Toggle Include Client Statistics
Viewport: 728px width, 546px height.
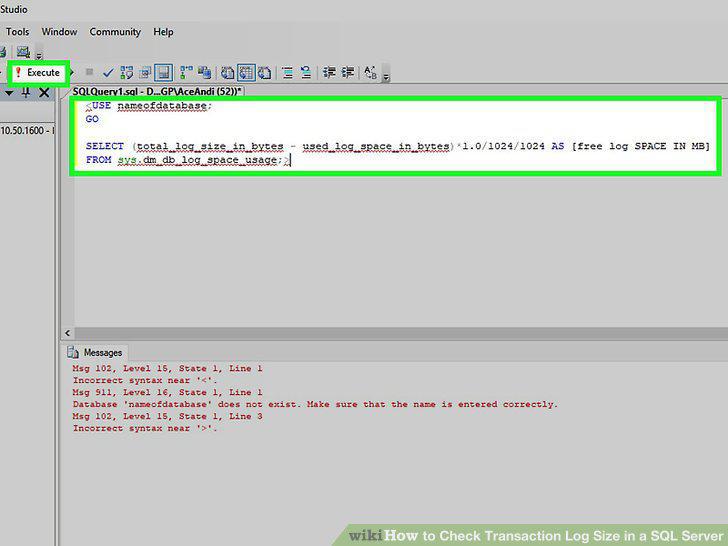pos(204,73)
